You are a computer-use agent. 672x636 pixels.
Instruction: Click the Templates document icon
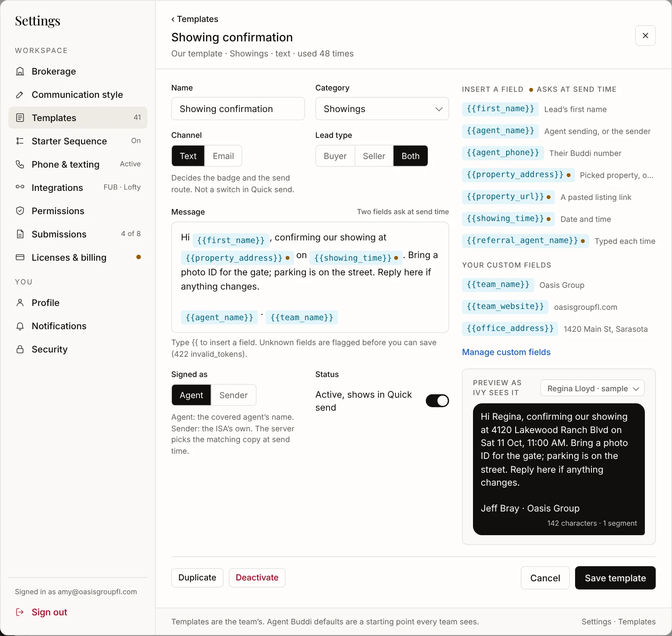20,118
